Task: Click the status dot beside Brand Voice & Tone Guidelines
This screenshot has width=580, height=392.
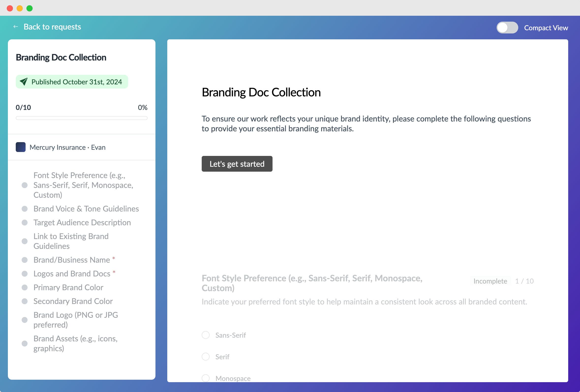Action: pos(25,209)
